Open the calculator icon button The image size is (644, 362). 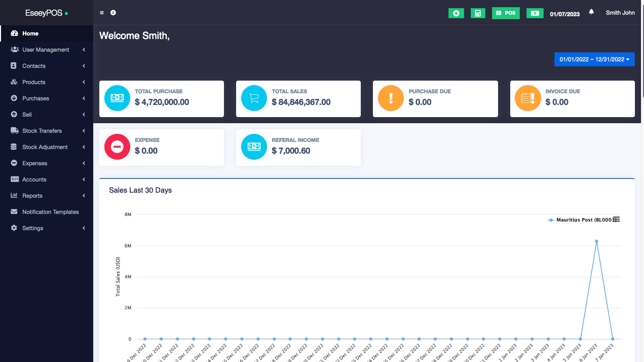coord(478,13)
